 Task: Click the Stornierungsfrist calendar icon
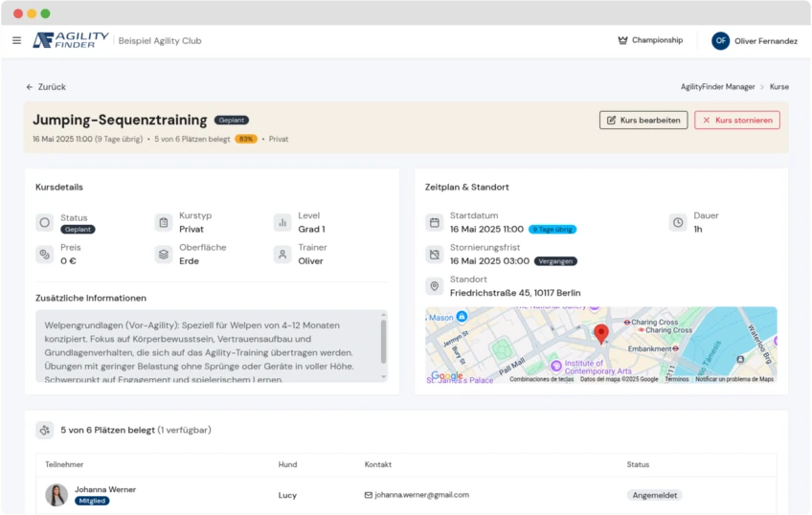[x=435, y=255]
